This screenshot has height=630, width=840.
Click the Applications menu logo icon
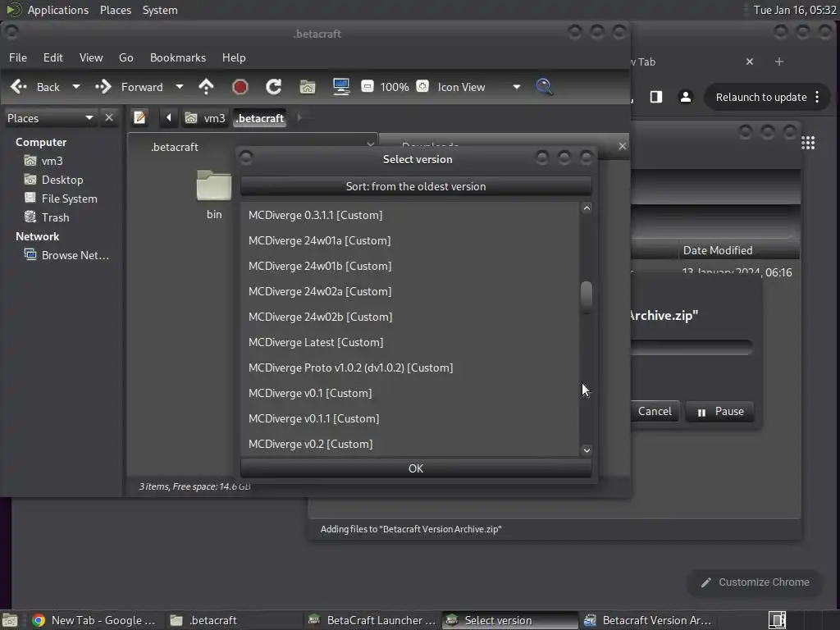point(15,10)
